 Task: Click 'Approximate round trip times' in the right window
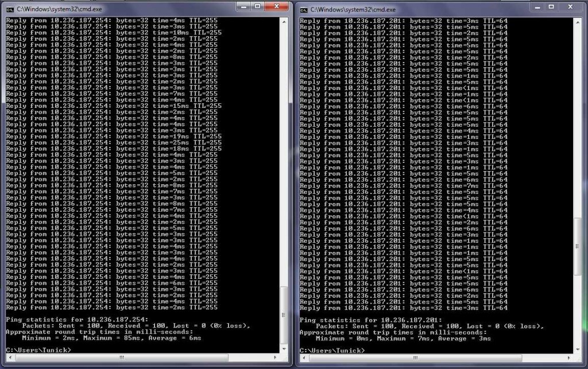tap(393, 332)
